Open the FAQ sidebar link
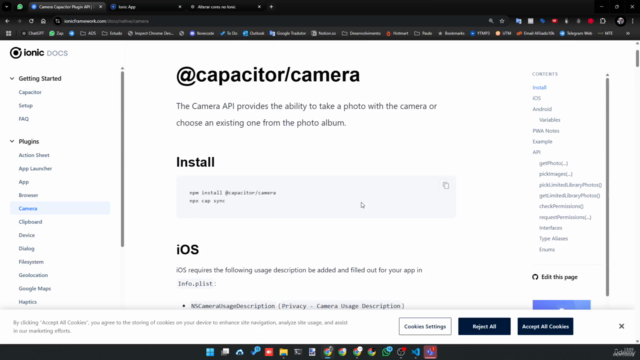This screenshot has height=360, width=640. tap(24, 119)
